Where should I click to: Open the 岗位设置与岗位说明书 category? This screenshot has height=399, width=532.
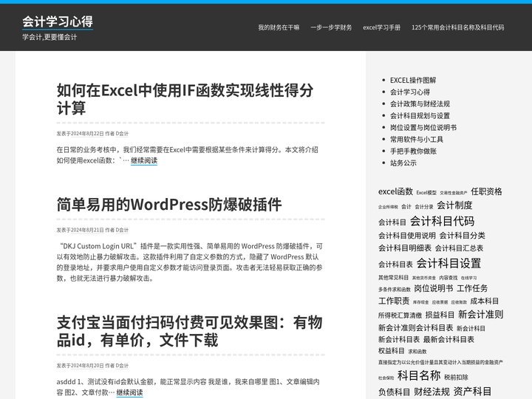coord(423,128)
